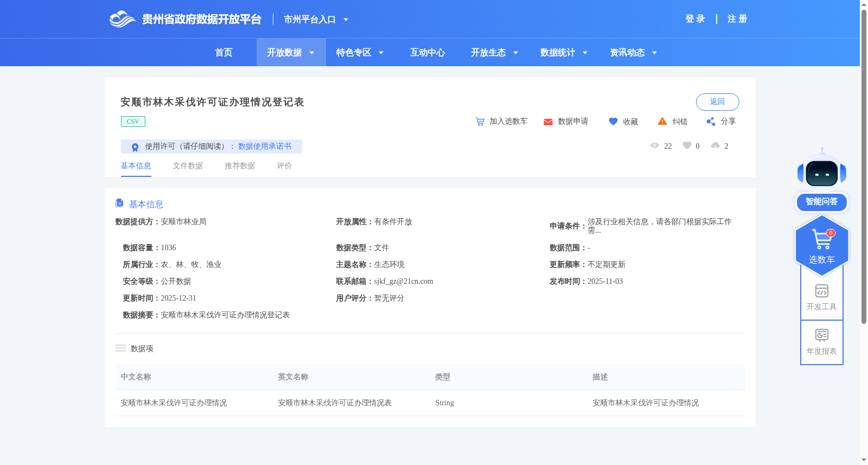Click the list icon beside 数据项
Viewport: 868px width, 465px height.
[x=120, y=348]
